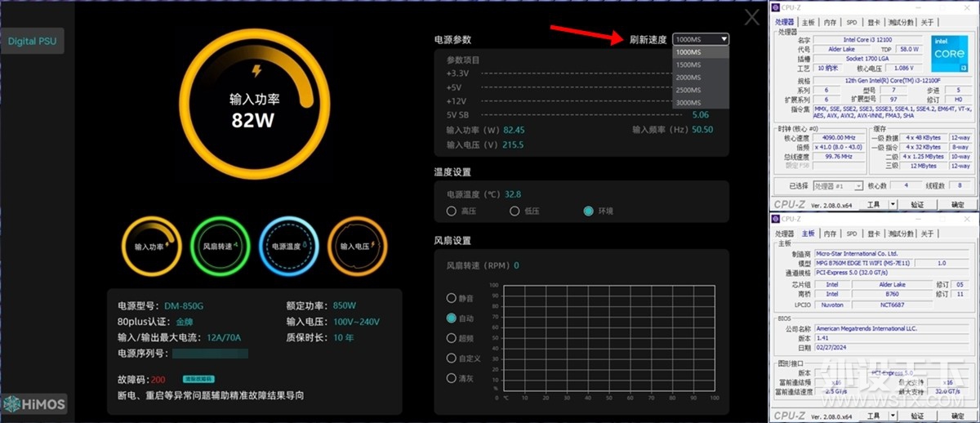Switch to 处理器 tab in CPU-Z mainboard window

[784, 234]
